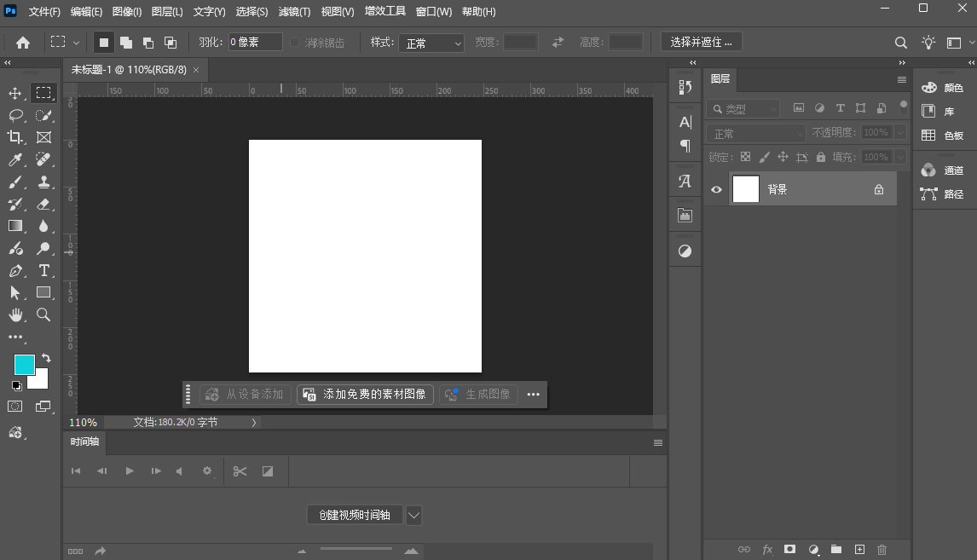This screenshot has width=977, height=560.
Task: Open the 滤镜(T) menu
Action: tap(295, 12)
